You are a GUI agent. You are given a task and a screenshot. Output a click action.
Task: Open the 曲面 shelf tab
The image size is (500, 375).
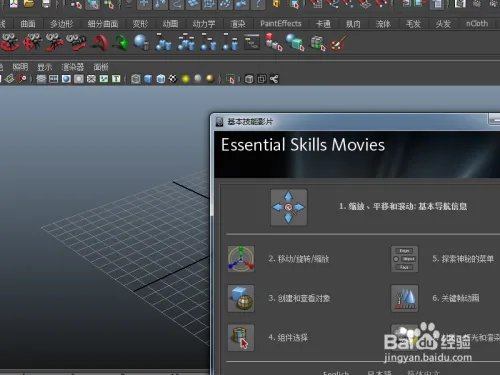click(28, 24)
